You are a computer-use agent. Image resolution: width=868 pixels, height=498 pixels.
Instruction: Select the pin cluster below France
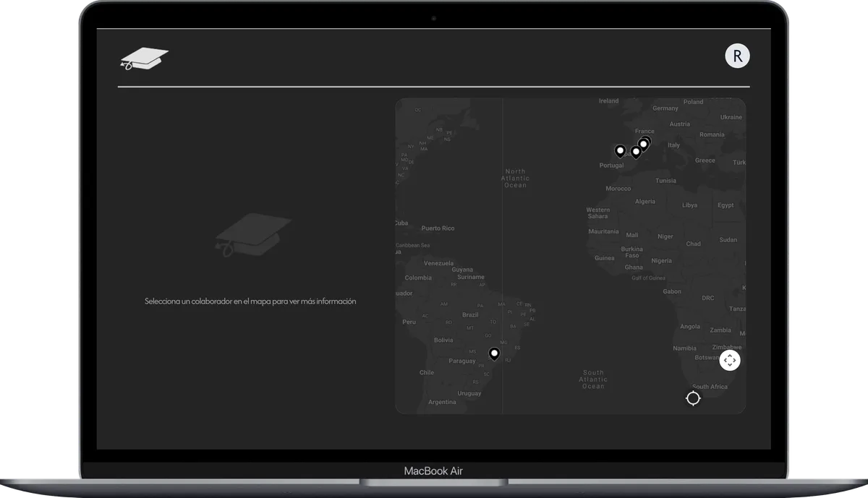[x=644, y=143]
